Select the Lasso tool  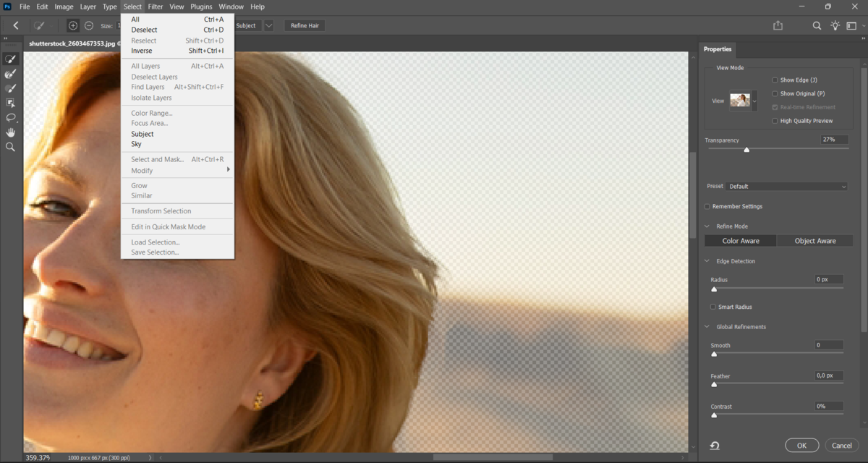[x=11, y=117]
